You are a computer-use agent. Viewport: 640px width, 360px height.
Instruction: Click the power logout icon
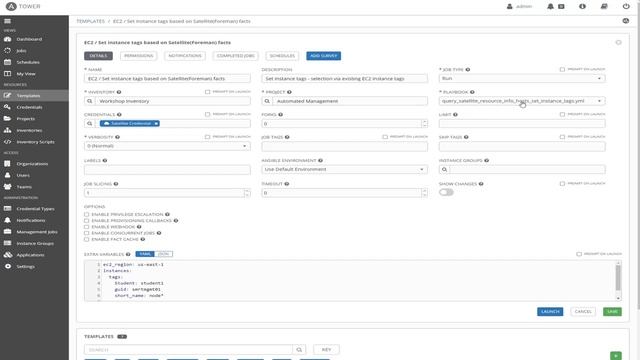pyautogui.click(x=626, y=7)
